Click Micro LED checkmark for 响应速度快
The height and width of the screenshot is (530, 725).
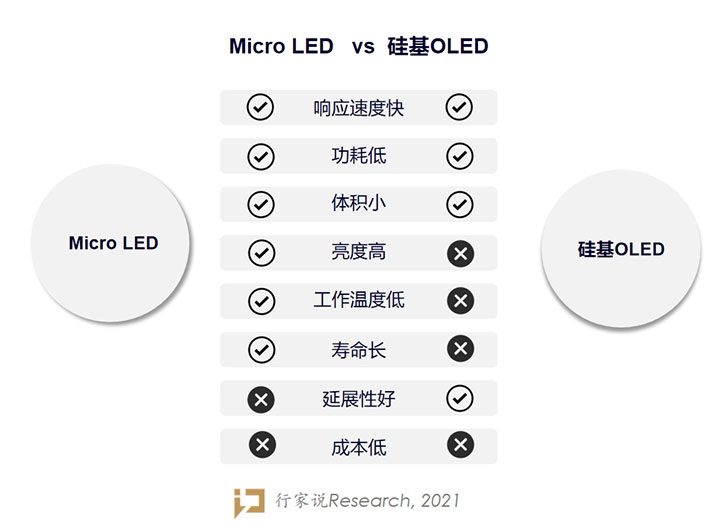[x=260, y=107]
